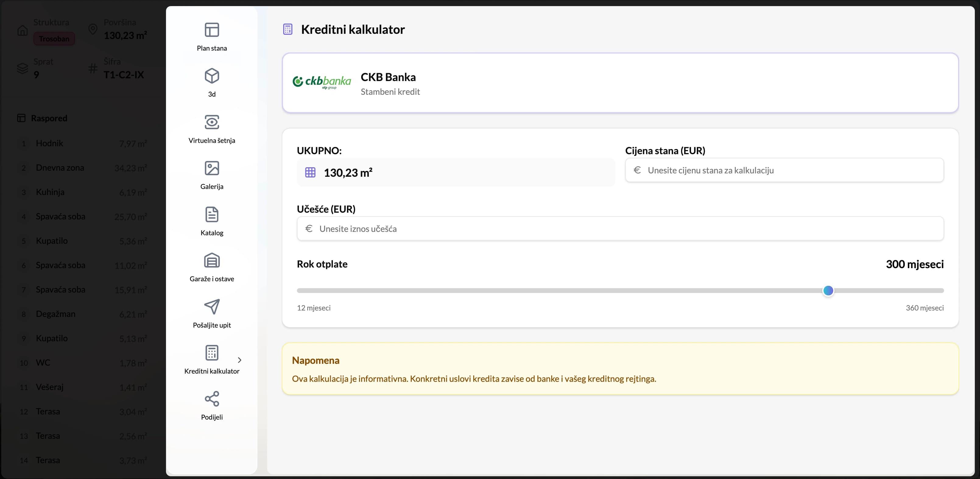Viewport: 980px width, 479px height.
Task: Click the ckbbanka logo
Action: tap(322, 82)
